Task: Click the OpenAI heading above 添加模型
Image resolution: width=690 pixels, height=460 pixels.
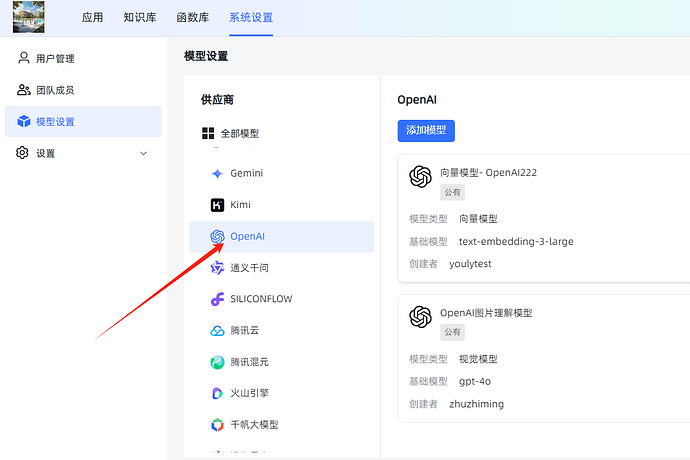Action: pos(417,99)
